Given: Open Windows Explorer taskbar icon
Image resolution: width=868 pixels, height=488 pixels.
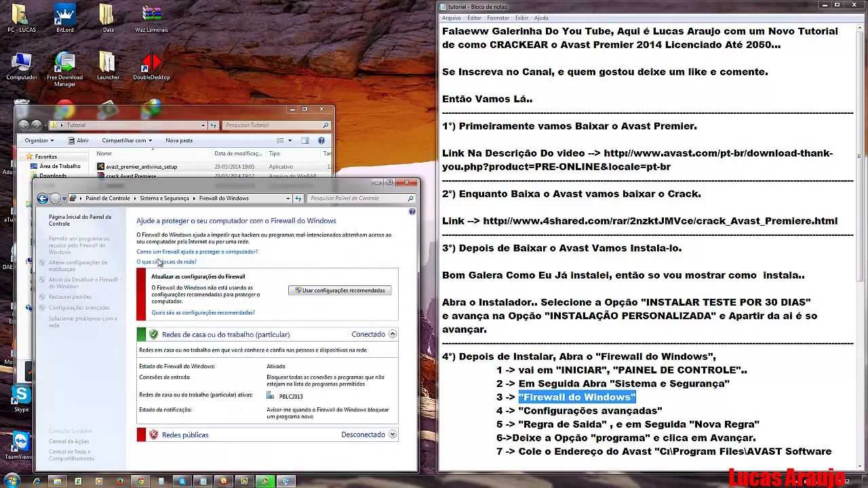Looking at the screenshot, I should [57, 481].
